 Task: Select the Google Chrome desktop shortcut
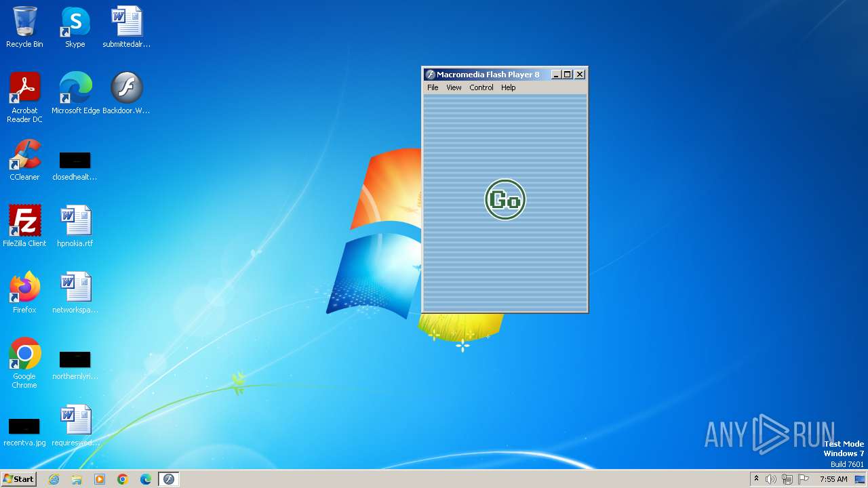coord(24,363)
